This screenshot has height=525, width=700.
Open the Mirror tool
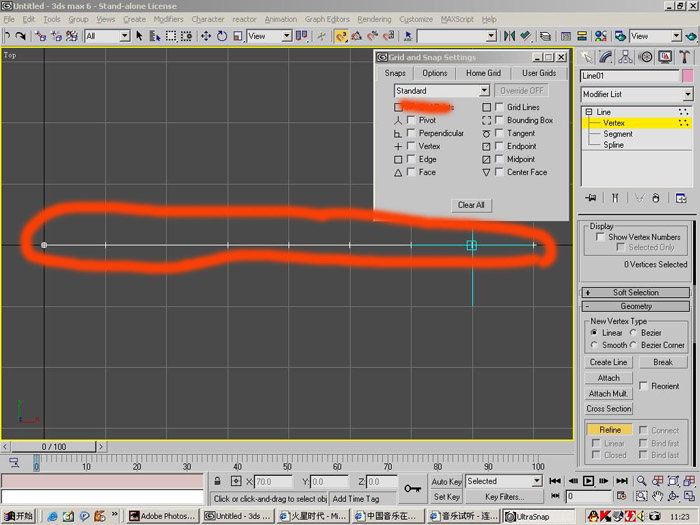tap(509, 36)
